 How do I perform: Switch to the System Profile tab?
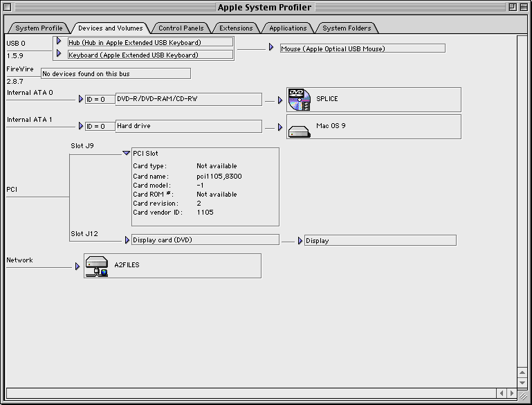click(39, 28)
